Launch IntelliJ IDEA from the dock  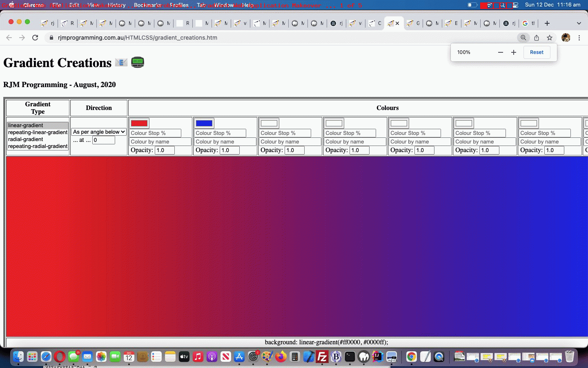click(378, 357)
